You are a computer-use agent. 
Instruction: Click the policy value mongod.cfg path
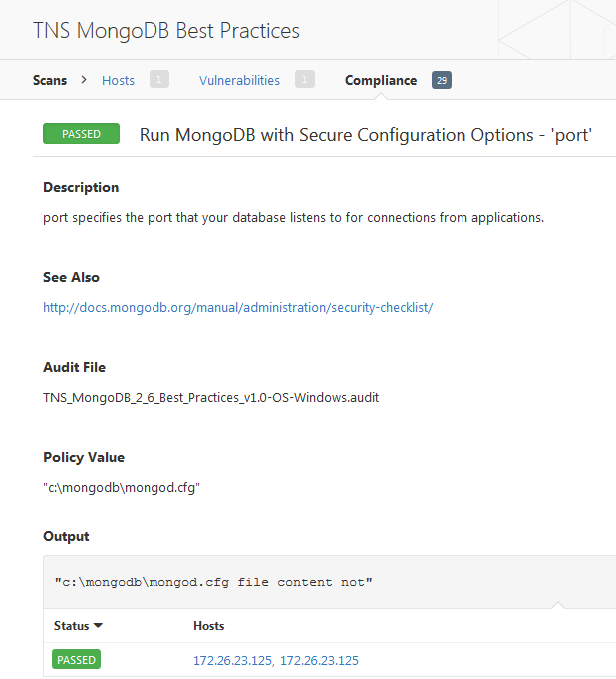click(x=122, y=488)
